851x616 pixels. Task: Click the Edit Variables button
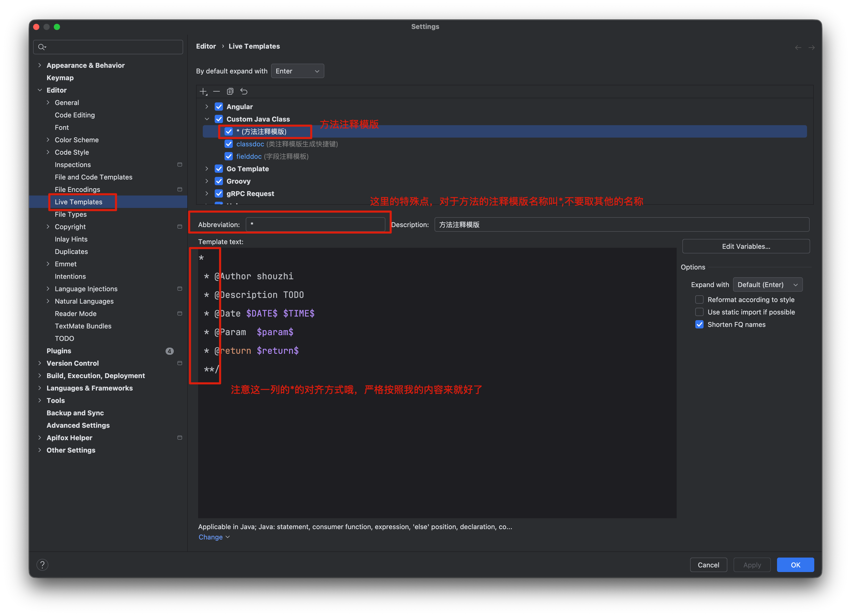pyautogui.click(x=745, y=246)
